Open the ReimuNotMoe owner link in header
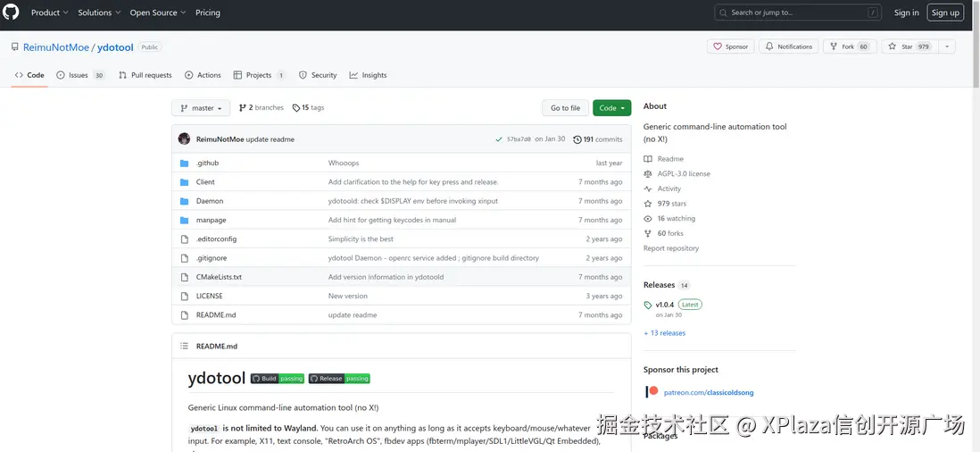This screenshot has height=452, width=980. (56, 46)
